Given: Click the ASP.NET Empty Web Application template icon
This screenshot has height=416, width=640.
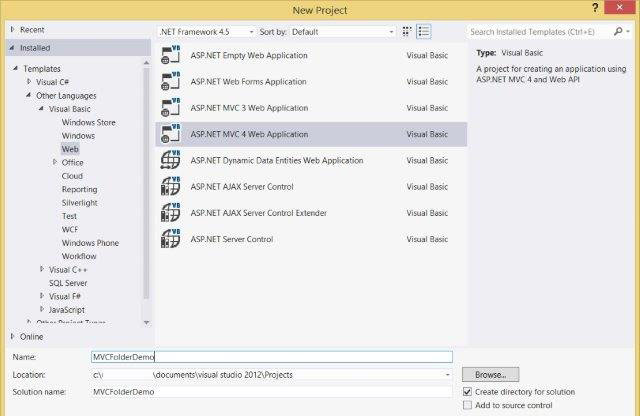Looking at the screenshot, I should pyautogui.click(x=171, y=55).
